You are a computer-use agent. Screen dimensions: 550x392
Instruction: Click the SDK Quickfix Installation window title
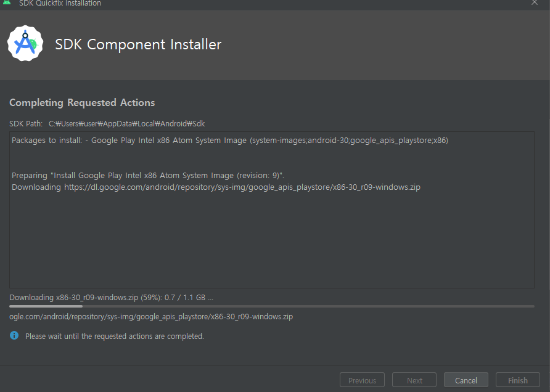(60, 3)
